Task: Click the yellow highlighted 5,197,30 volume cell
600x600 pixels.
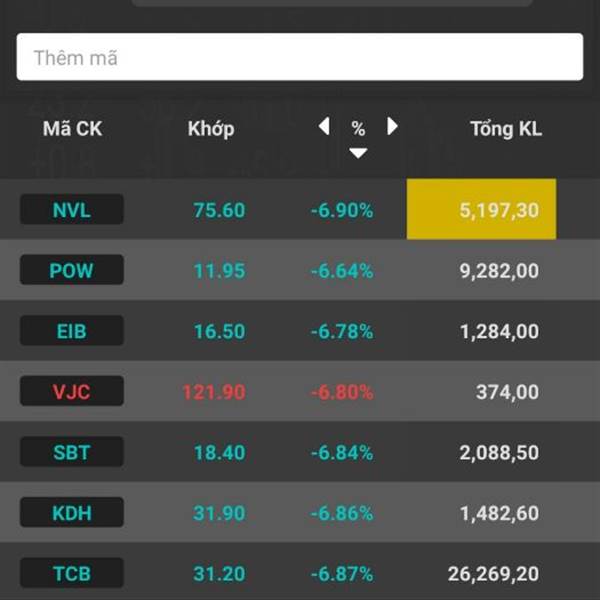Action: click(x=481, y=209)
